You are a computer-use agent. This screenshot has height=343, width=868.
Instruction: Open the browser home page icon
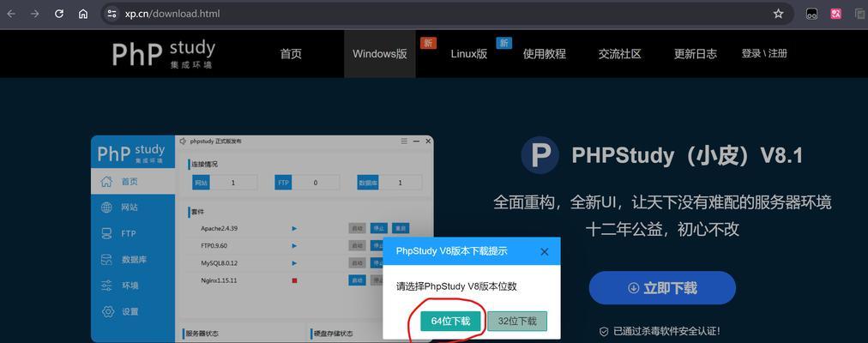83,14
